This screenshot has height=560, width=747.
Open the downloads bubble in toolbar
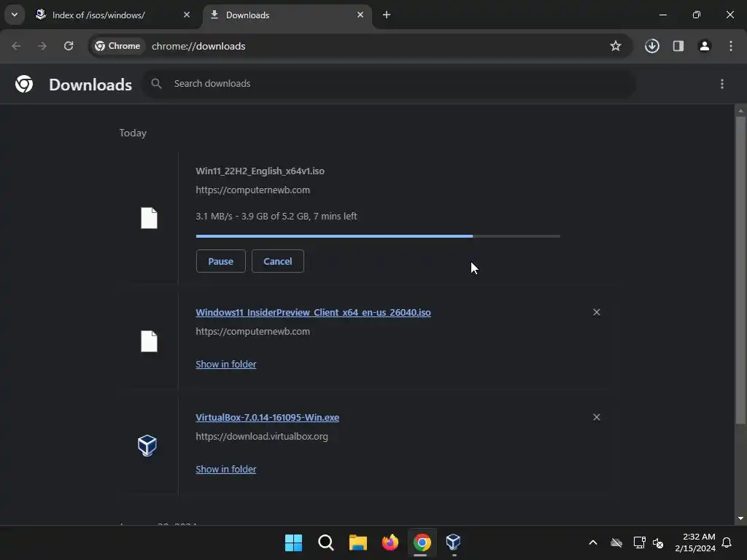(652, 46)
